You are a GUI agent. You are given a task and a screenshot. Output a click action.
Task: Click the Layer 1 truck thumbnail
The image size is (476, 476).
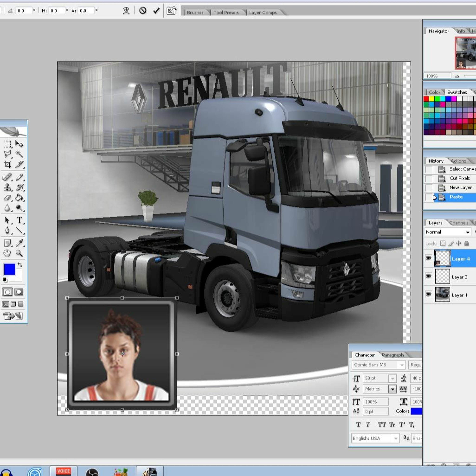click(443, 294)
